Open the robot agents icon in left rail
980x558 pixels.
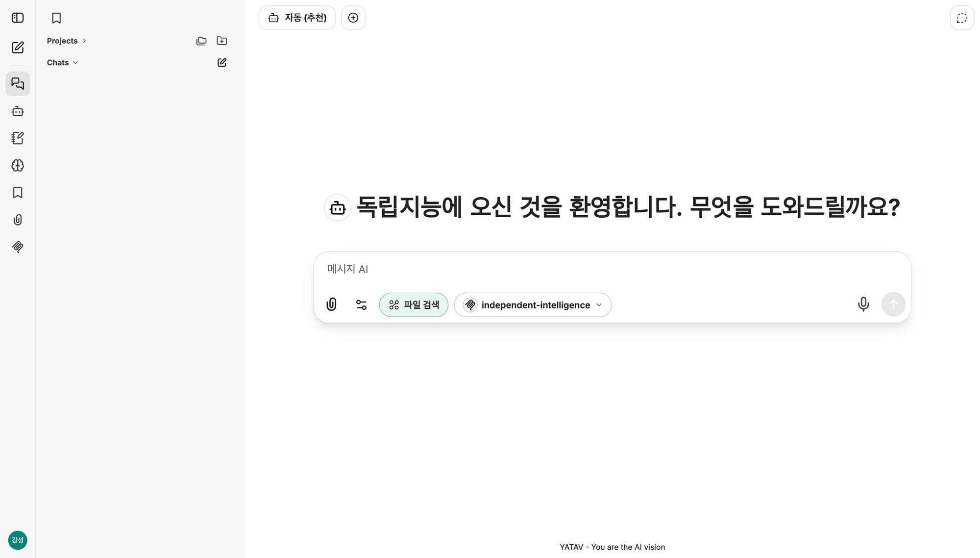pyautogui.click(x=18, y=111)
